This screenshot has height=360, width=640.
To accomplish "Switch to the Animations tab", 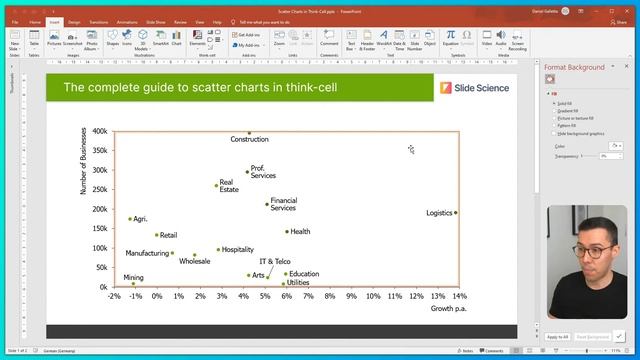I will pyautogui.click(x=127, y=22).
